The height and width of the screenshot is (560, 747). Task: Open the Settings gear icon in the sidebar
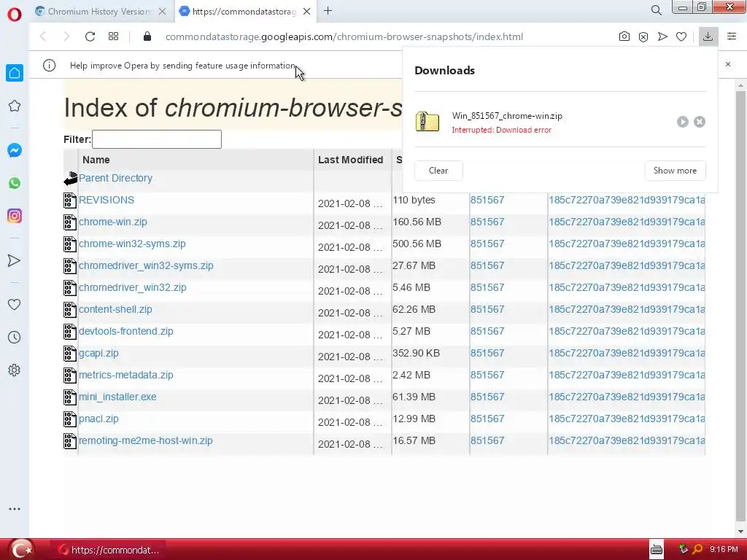click(15, 370)
